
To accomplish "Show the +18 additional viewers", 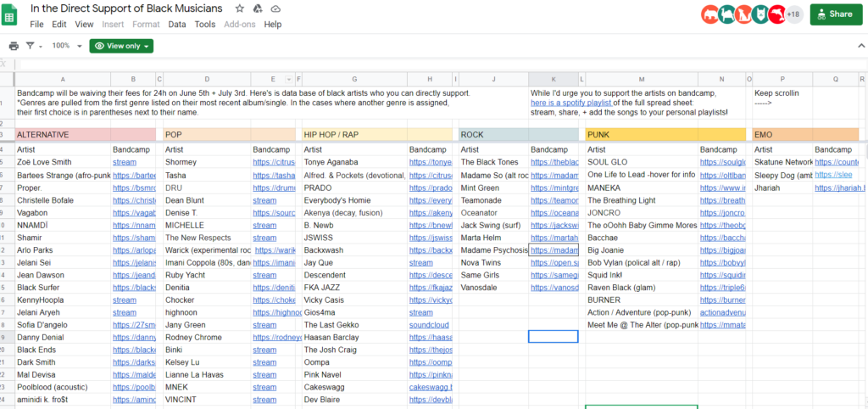I will click(x=793, y=14).
